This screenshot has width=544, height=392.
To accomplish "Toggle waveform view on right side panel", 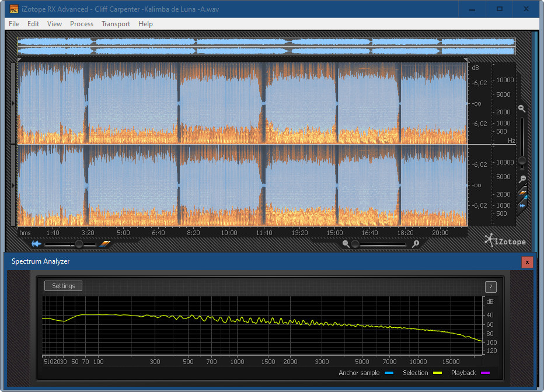I will point(523,205).
